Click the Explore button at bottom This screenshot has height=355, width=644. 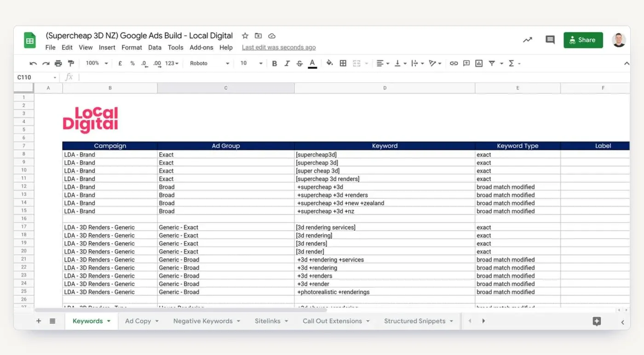click(597, 321)
